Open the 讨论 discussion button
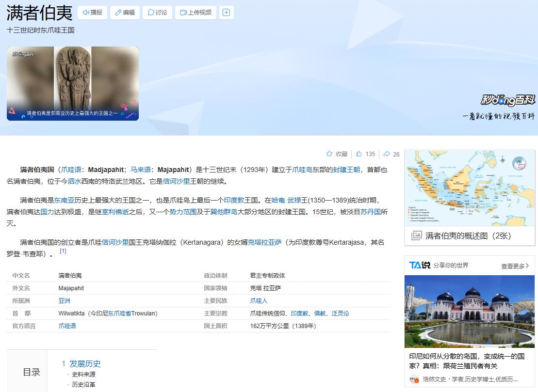This screenshot has width=538, height=392. click(158, 13)
